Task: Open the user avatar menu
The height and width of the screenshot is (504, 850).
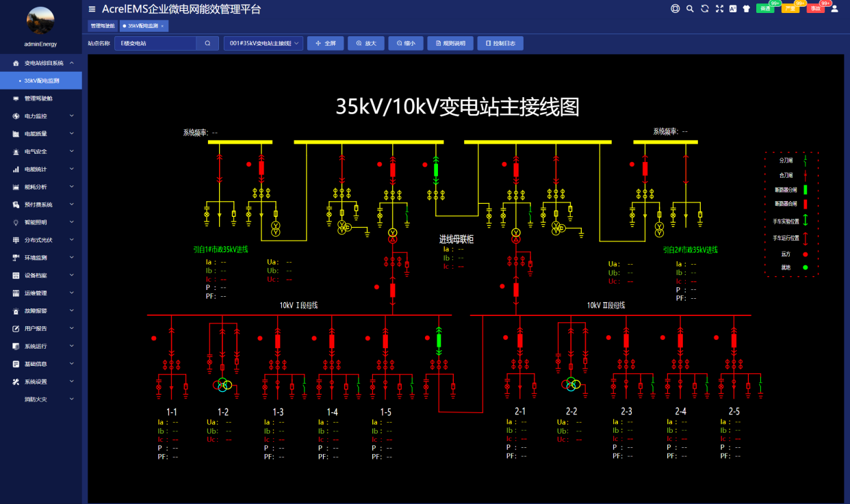Action: tap(834, 9)
